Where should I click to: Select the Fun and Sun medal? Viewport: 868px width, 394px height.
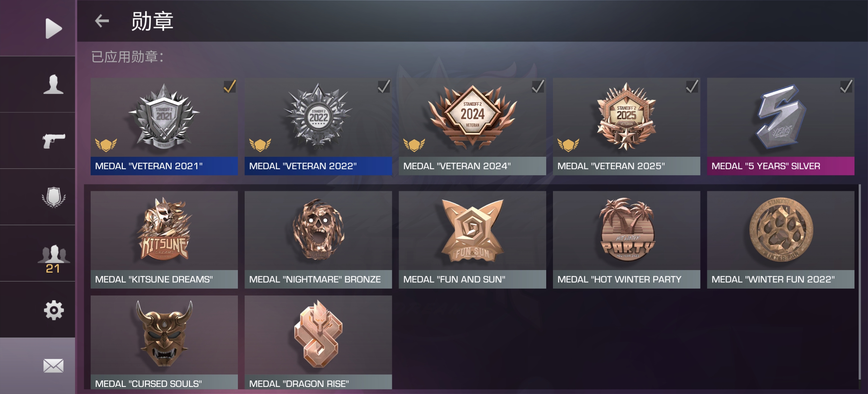tap(472, 239)
